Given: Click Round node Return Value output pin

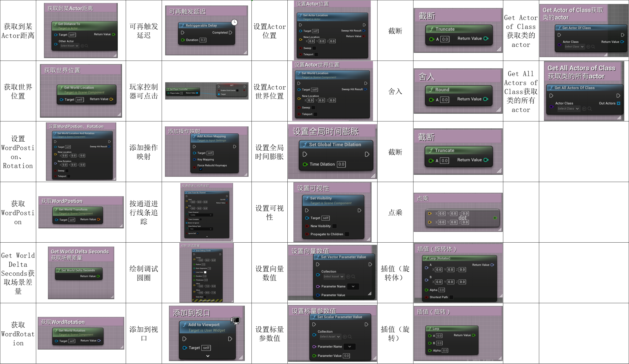Looking at the screenshot, I should (486, 99).
